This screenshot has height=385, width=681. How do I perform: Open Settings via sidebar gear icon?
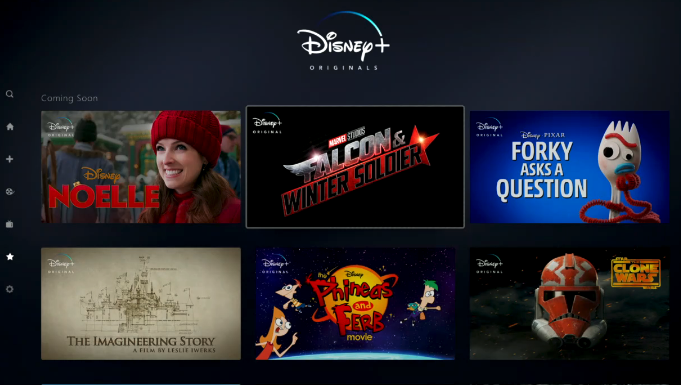pyautogui.click(x=10, y=289)
